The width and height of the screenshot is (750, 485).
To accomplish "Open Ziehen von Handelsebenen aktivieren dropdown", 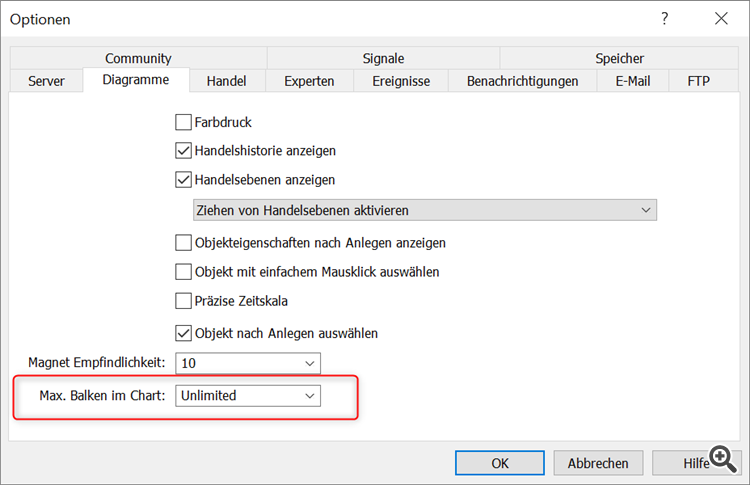I will pos(425,210).
